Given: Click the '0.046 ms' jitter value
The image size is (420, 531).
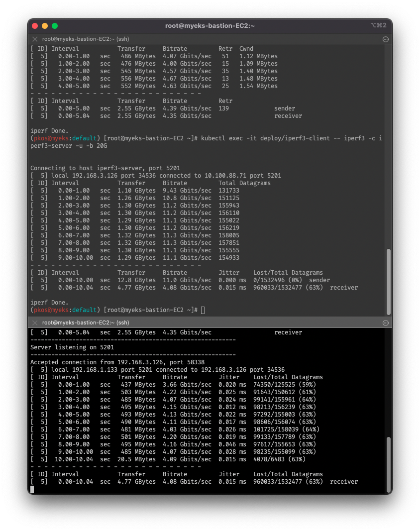Looking at the screenshot, I should 232,444.
